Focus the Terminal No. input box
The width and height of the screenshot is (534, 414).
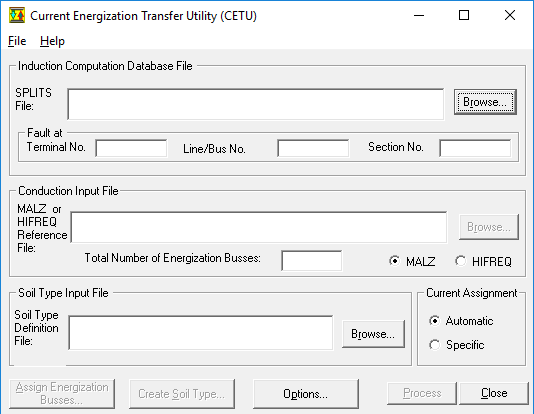point(131,148)
